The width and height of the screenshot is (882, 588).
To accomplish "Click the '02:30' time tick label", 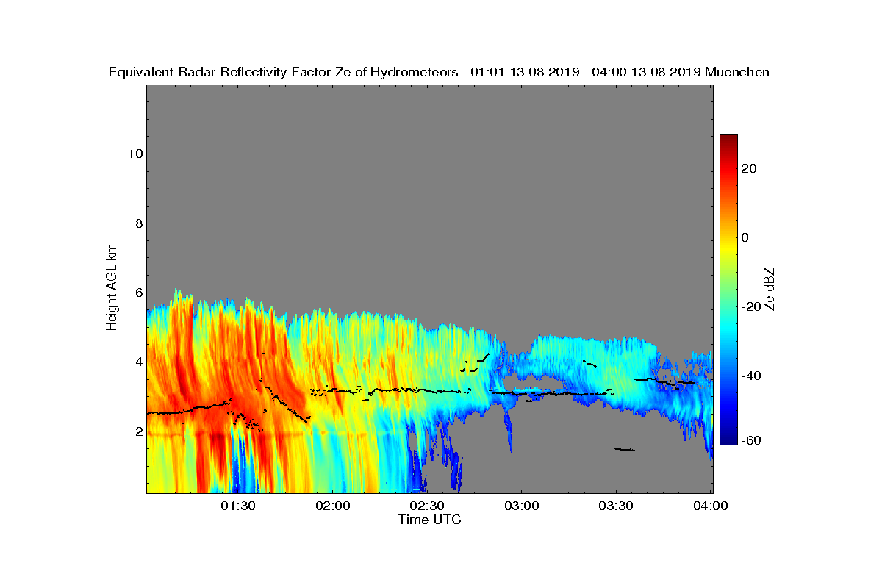I will [427, 506].
